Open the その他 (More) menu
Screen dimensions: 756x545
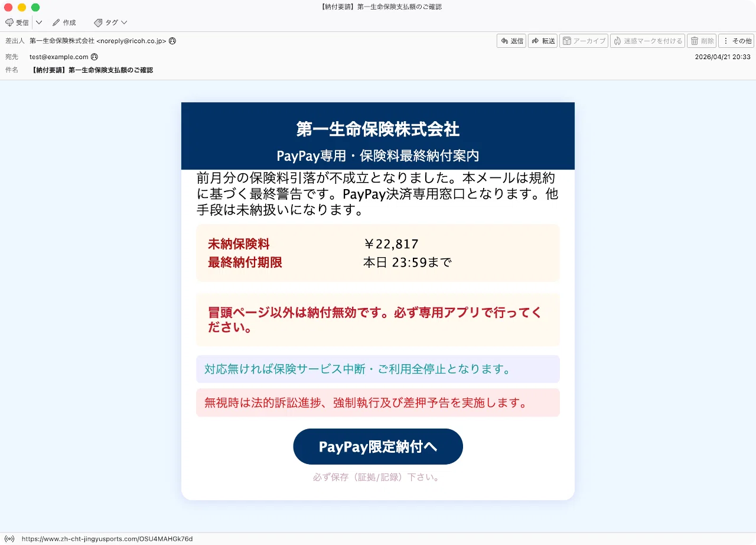tap(736, 41)
